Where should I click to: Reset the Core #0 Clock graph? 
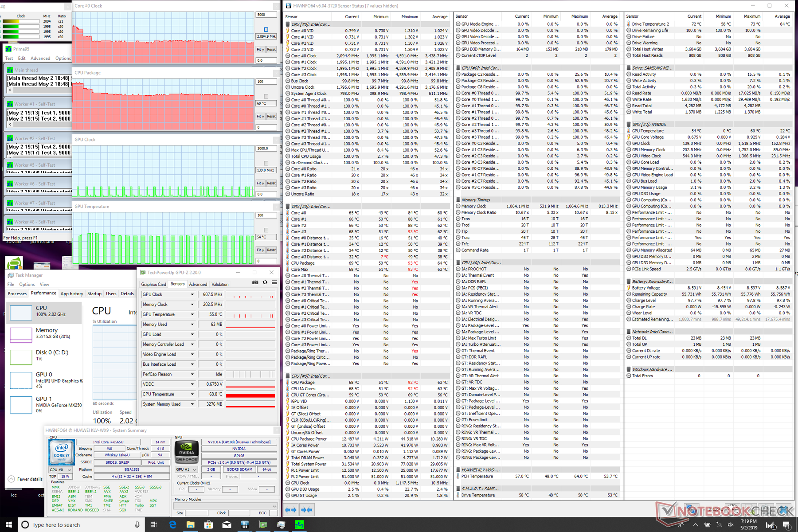pos(271,49)
